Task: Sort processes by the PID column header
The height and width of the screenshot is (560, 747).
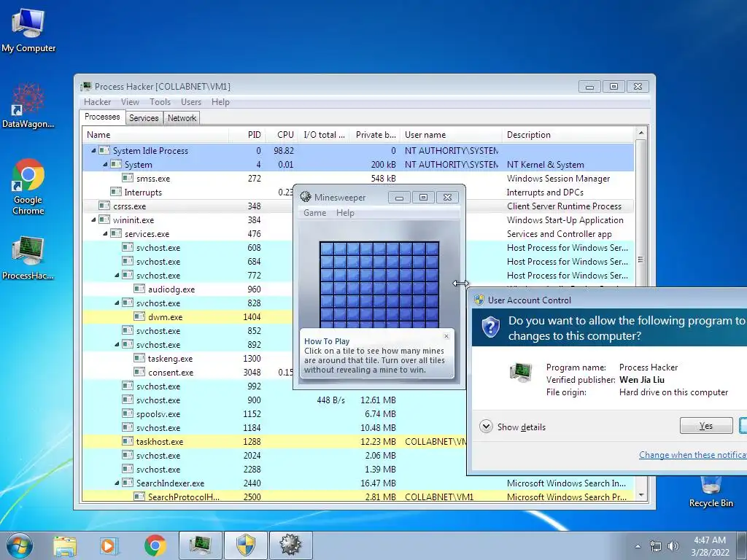Action: pyautogui.click(x=247, y=135)
